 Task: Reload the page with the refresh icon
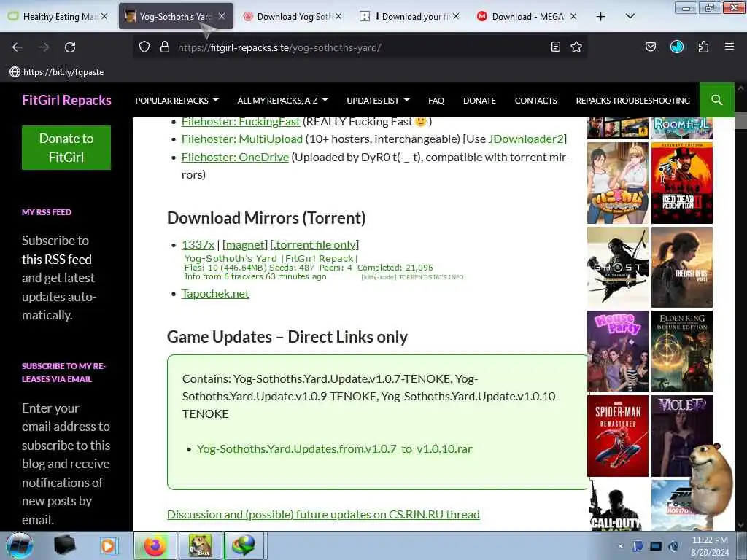70,47
